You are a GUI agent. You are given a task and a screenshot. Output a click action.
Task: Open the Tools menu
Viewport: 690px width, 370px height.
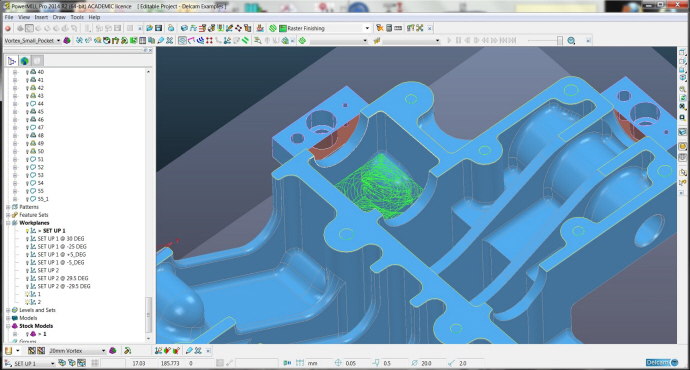tap(77, 17)
